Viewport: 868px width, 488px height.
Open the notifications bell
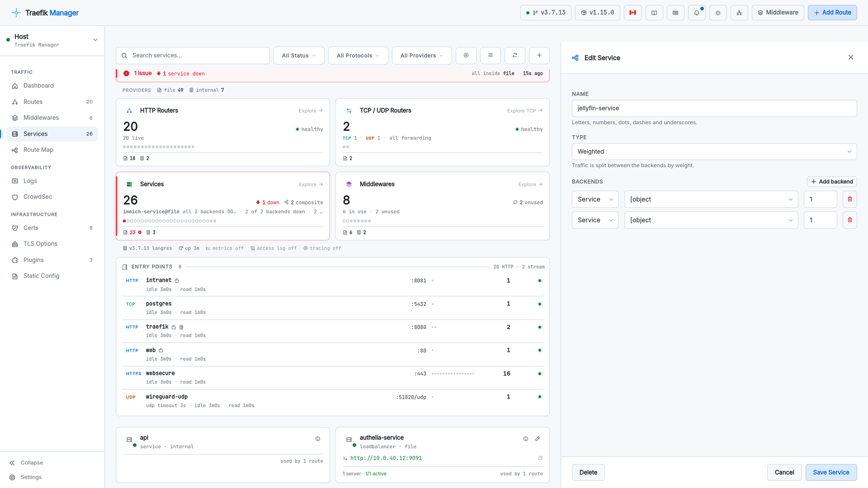697,13
